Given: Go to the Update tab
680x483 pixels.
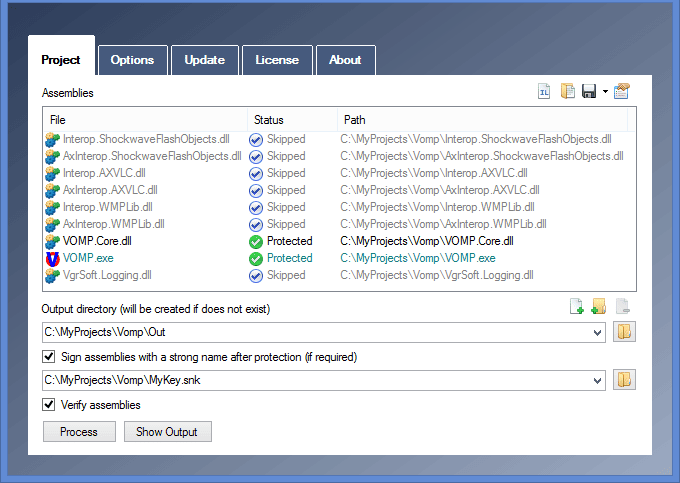Looking at the screenshot, I should [204, 60].
